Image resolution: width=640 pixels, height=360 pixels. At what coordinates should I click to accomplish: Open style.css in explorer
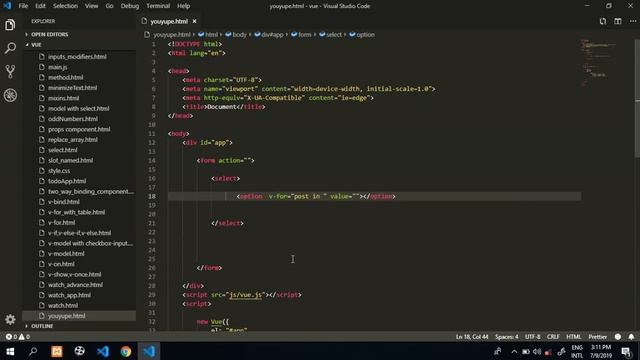[x=59, y=171]
